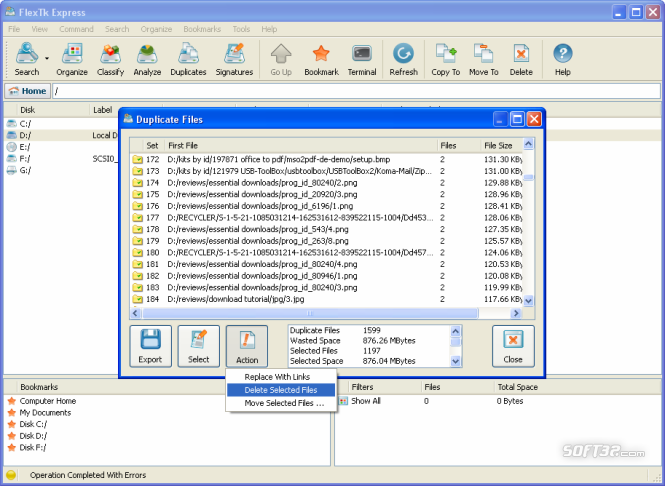The height and width of the screenshot is (486, 665).
Task: Open the Search tool in toolbar
Action: (x=27, y=59)
